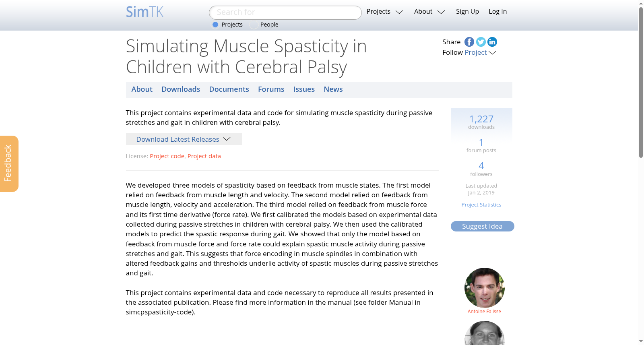Image resolution: width=644 pixels, height=345 pixels.
Task: Expand the About navigation dropdown
Action: coord(429,12)
